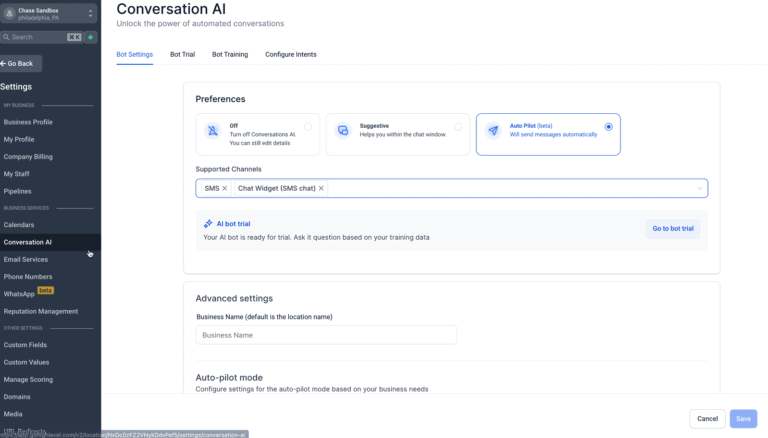Expand the Supported Channels dropdown arrow
Screen dimensions: 768x438
coord(699,189)
